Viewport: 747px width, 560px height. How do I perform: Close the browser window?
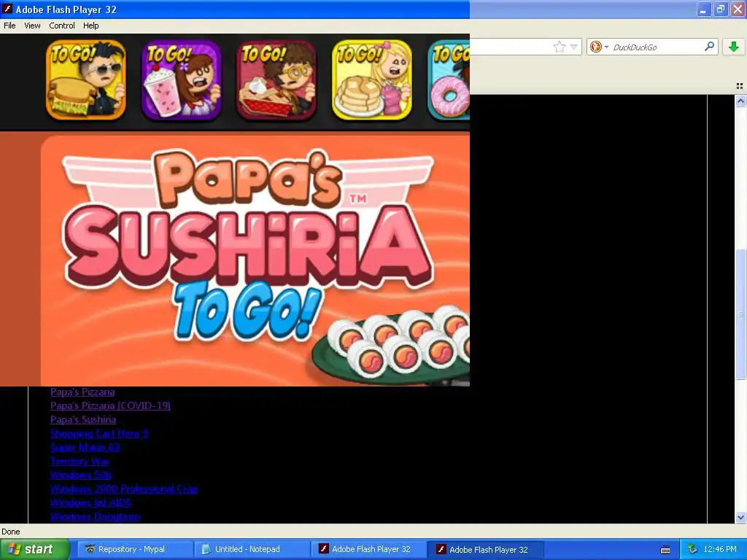[x=738, y=9]
